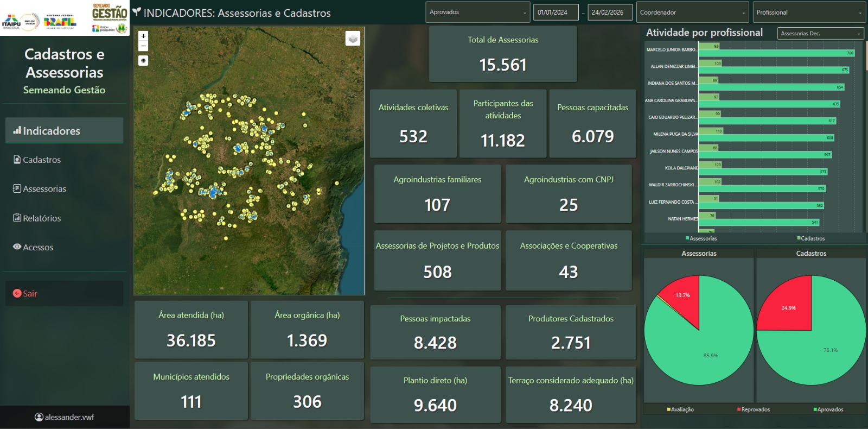Open the map layers control
The width and height of the screenshot is (868, 429).
[x=353, y=39]
